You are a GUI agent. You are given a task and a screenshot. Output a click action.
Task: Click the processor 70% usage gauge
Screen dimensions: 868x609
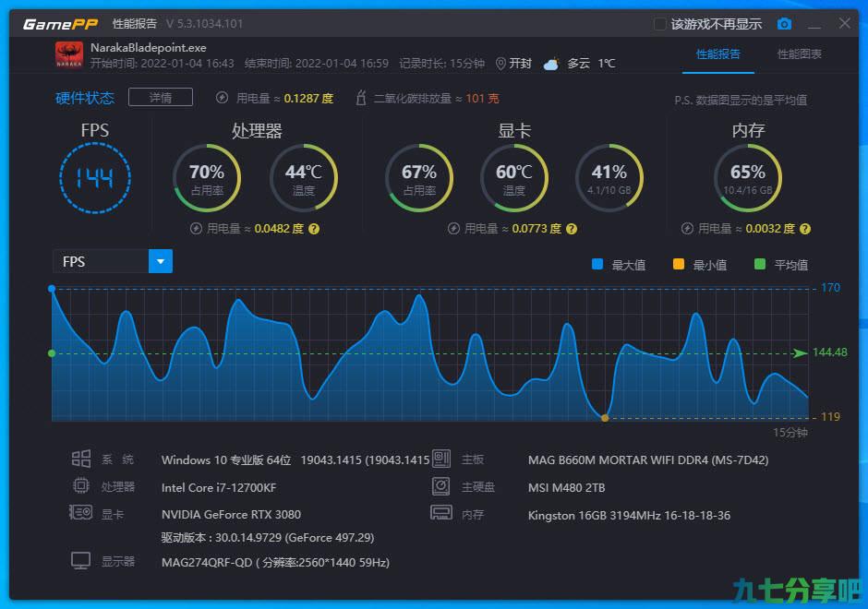(207, 178)
